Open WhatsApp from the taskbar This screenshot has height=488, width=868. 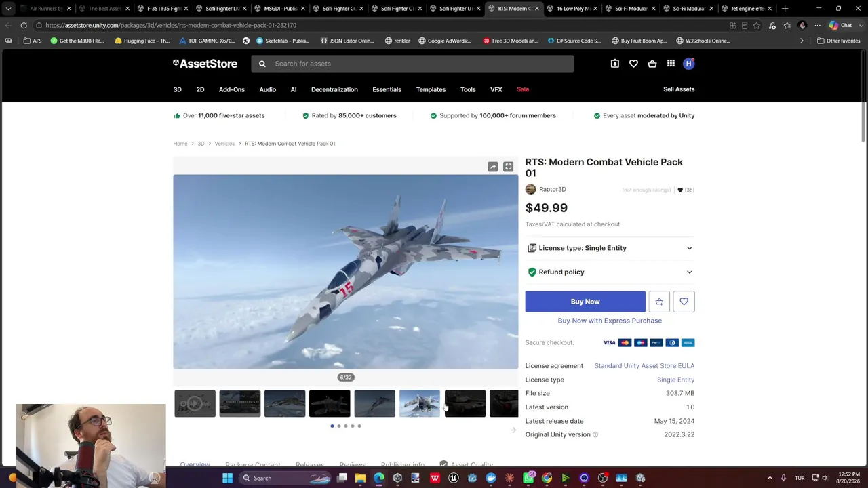pos(528,478)
